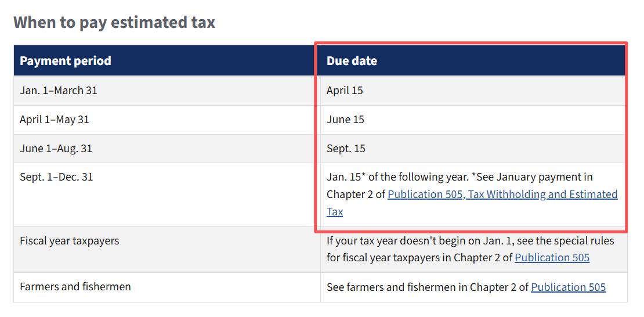Open Publication 505, Tax Withholding and Estimated Tax link
Image resolution: width=644 pixels, height=317 pixels.
pos(502,194)
